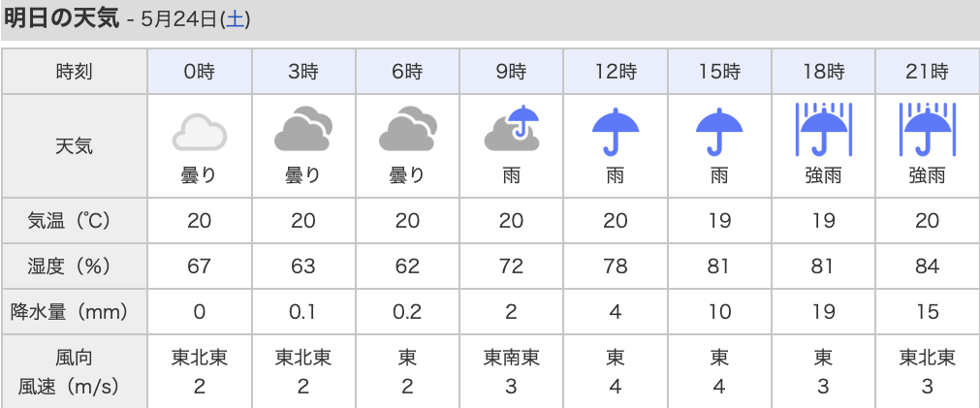Select the 21時 column header
This screenshot has height=408, width=980.
(x=927, y=72)
